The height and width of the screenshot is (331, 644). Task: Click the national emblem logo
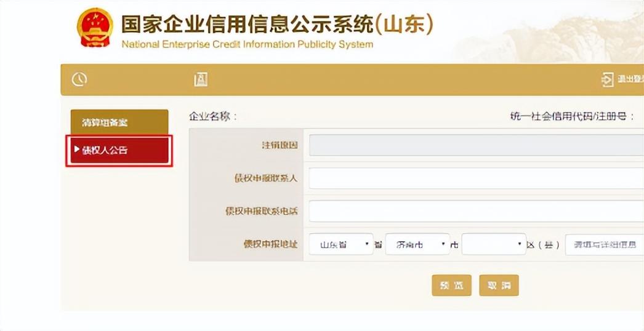(x=95, y=28)
